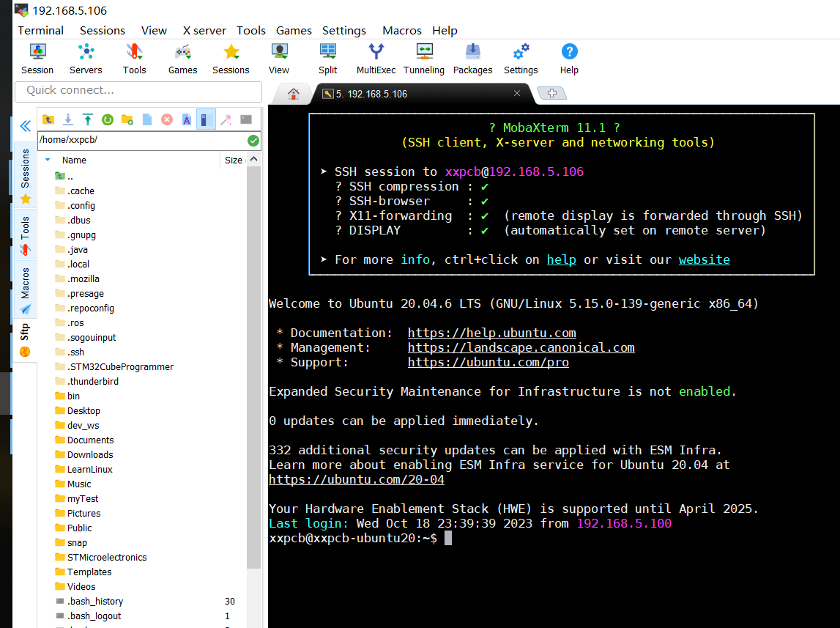The image size is (840, 628).
Task: Select the dev_ws folder
Action: coord(77,426)
